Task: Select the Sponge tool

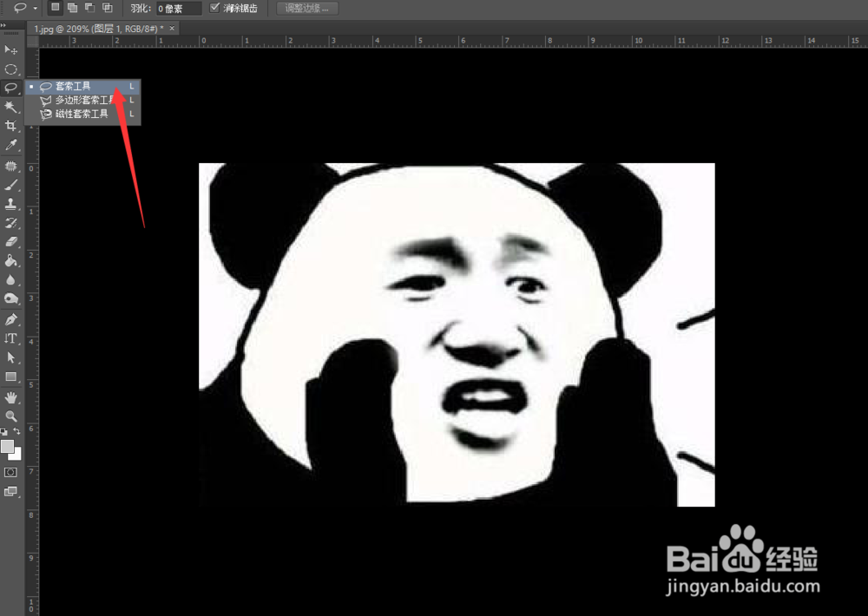Action: point(10,298)
